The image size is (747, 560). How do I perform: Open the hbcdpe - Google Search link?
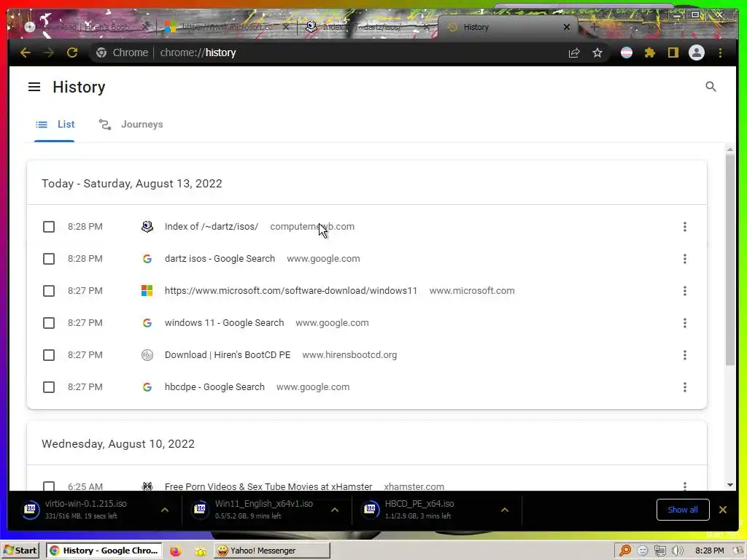[x=214, y=387]
